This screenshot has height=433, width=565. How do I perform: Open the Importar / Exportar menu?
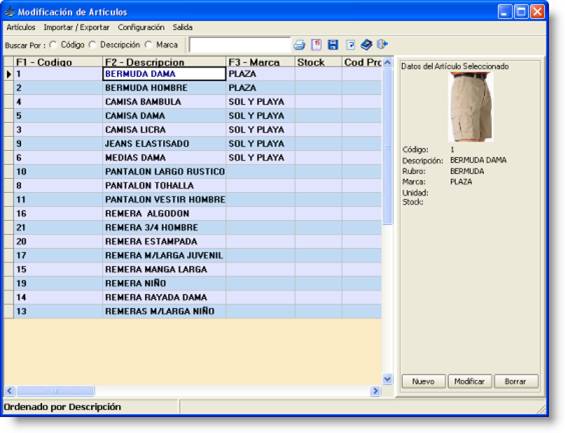(76, 27)
